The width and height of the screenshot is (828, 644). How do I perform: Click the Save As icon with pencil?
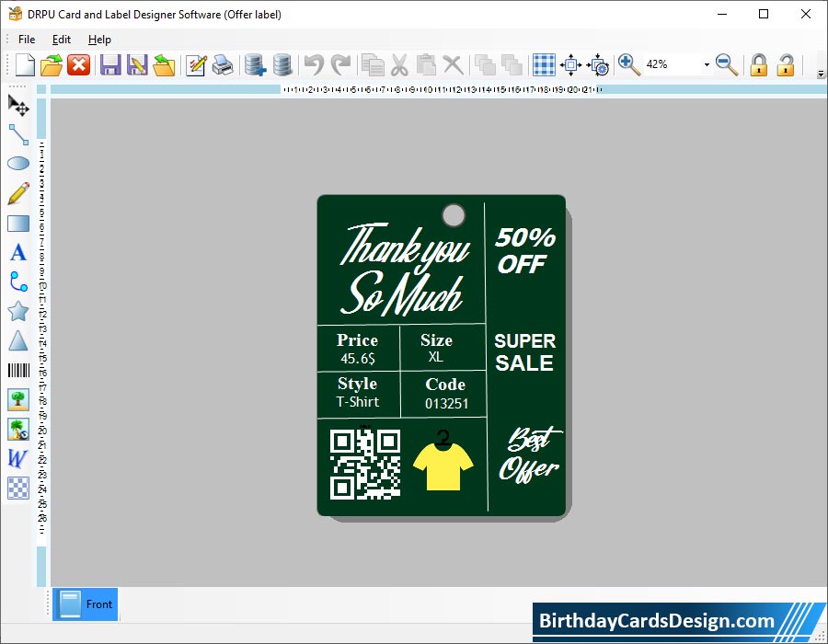(x=137, y=65)
